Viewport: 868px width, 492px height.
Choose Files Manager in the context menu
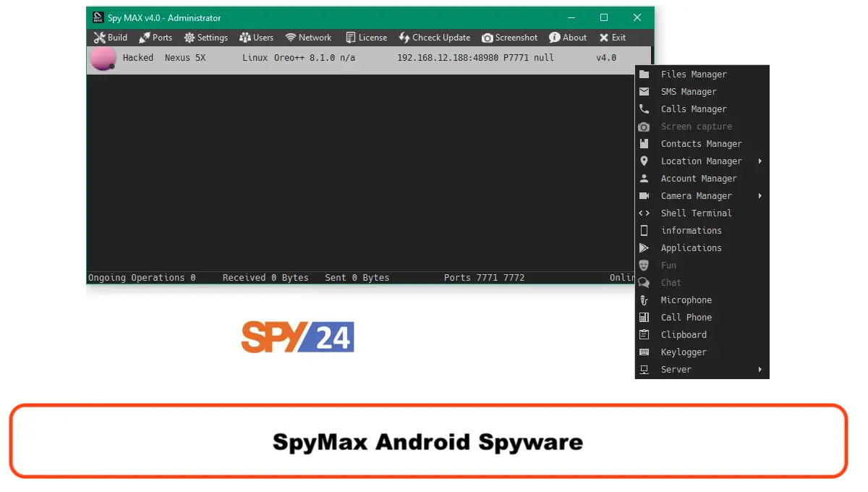[702, 75]
